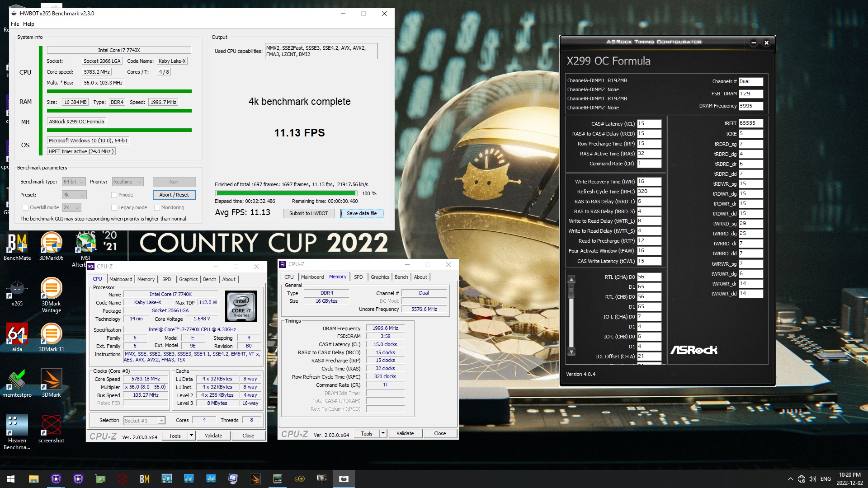Toggle the Overkill mode checkbox
868x488 pixels.
pos(25,207)
